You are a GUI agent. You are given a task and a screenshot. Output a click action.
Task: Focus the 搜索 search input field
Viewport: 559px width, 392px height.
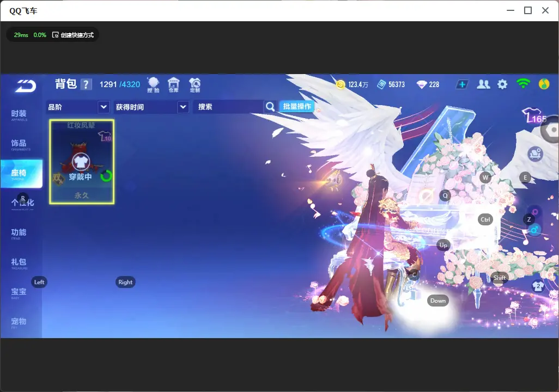[x=228, y=107]
